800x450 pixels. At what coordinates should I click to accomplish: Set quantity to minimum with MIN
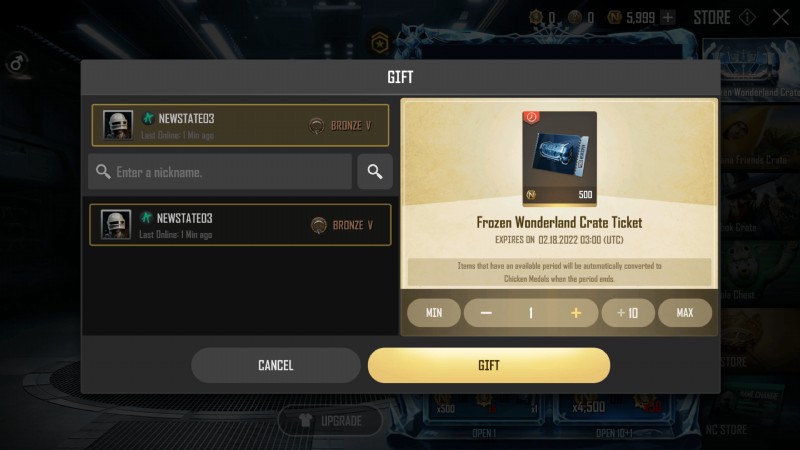click(x=434, y=313)
